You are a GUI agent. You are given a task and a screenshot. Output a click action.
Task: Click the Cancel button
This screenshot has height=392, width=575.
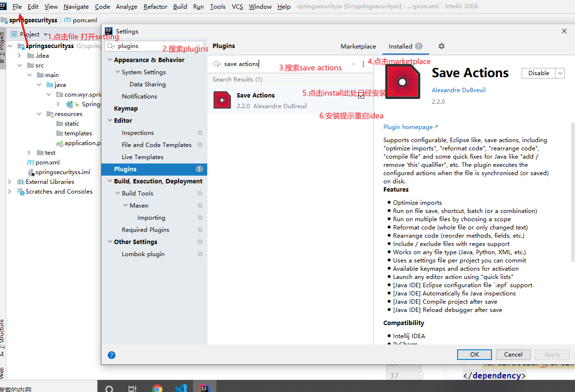click(513, 355)
